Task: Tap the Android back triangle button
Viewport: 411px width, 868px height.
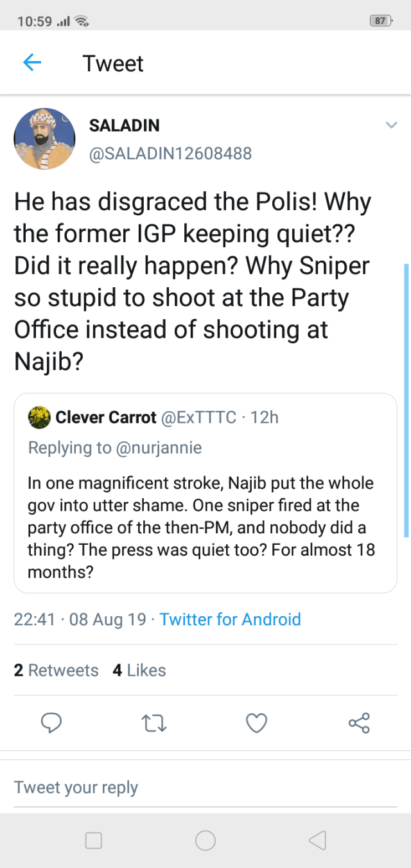Action: (317, 840)
